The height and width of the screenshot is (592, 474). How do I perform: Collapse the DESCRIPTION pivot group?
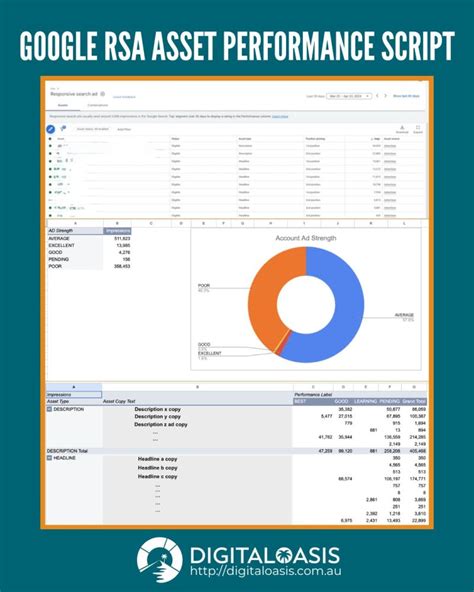point(49,409)
